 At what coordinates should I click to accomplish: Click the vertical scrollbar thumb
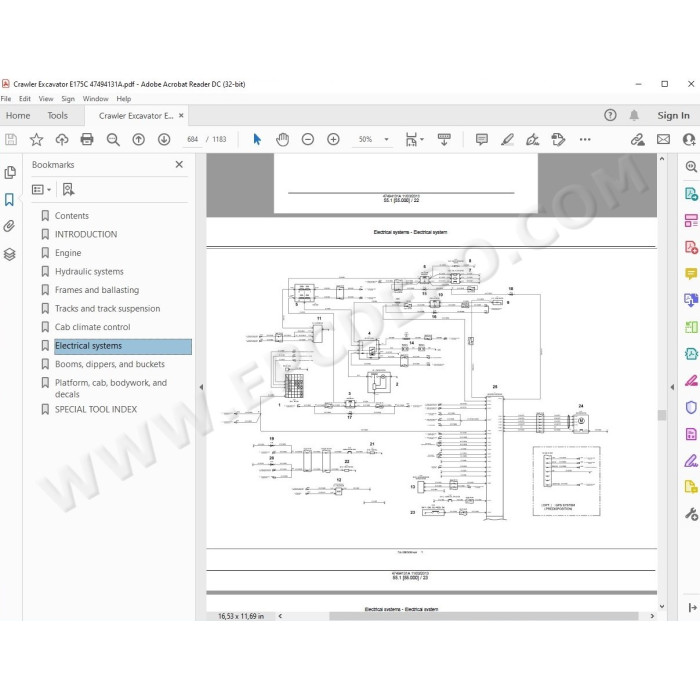[662, 415]
